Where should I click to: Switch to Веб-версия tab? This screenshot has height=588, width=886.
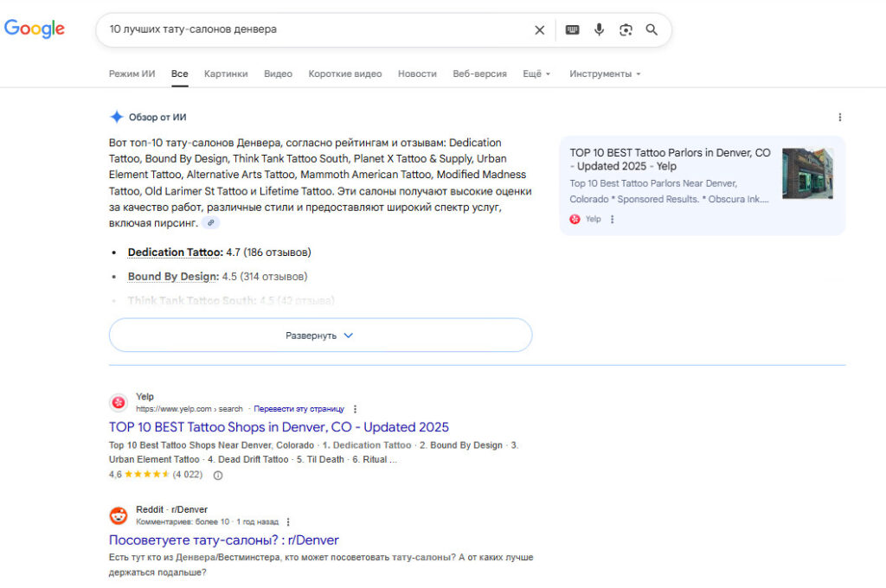(x=479, y=74)
